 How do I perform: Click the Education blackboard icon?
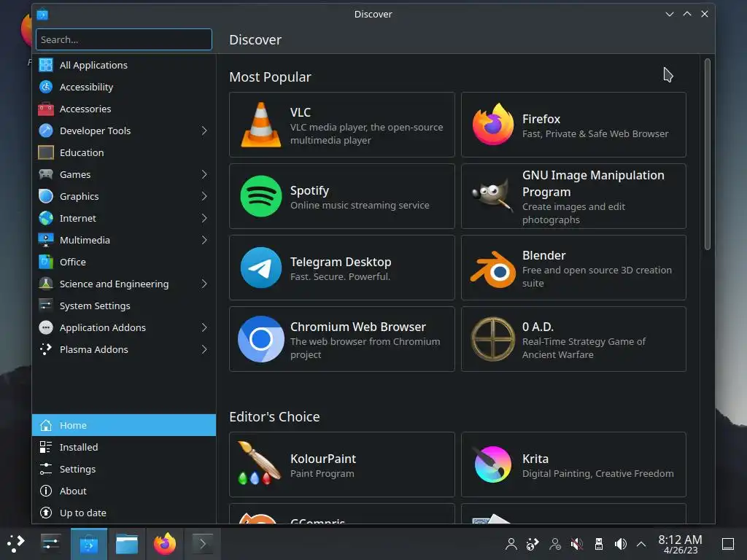coord(46,152)
